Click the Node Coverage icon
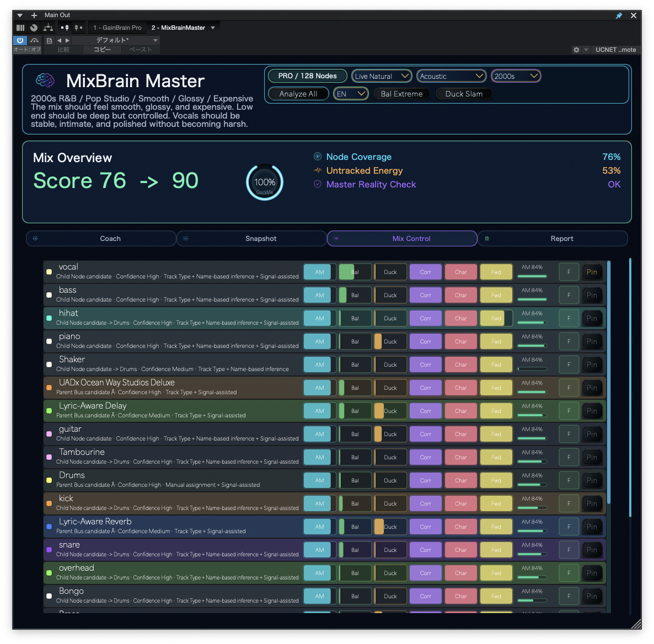Viewport: 654px width, 644px height. pyautogui.click(x=318, y=157)
